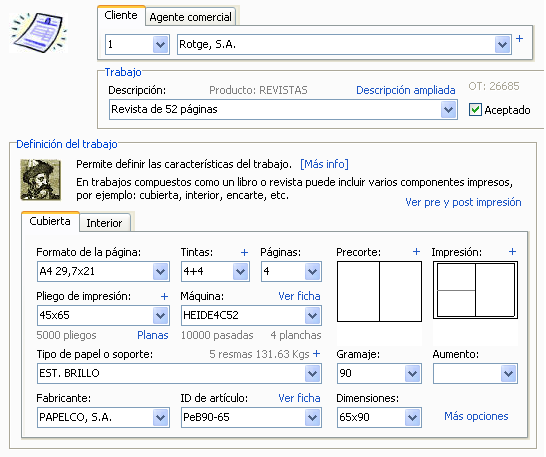The height and width of the screenshot is (457, 546).
Task: Open the Tintas 4+4 dropdown
Action: (x=241, y=271)
